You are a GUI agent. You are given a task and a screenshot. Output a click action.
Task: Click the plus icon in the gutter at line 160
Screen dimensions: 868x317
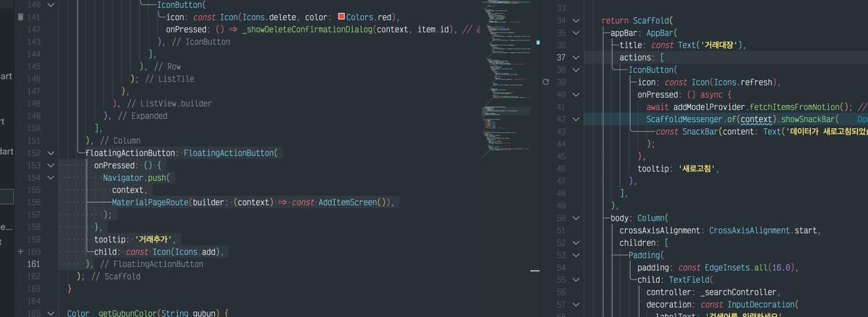[x=20, y=252]
